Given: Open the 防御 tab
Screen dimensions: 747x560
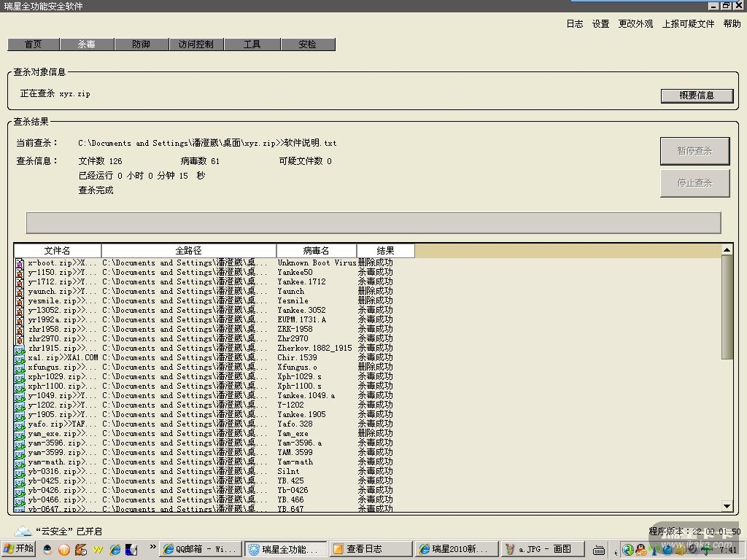Looking at the screenshot, I should tap(141, 44).
